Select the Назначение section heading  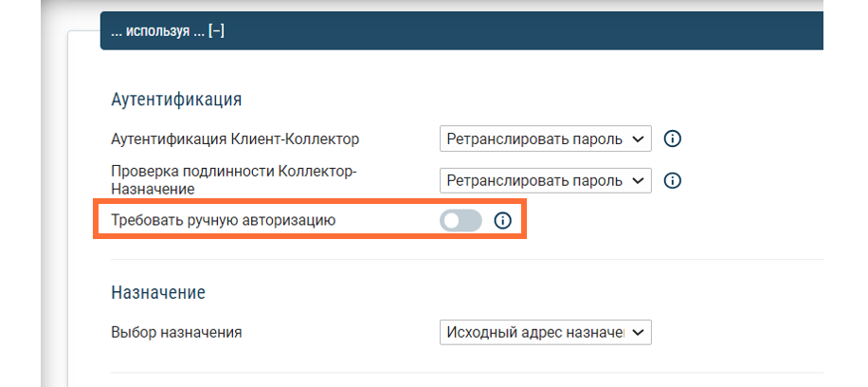158,291
